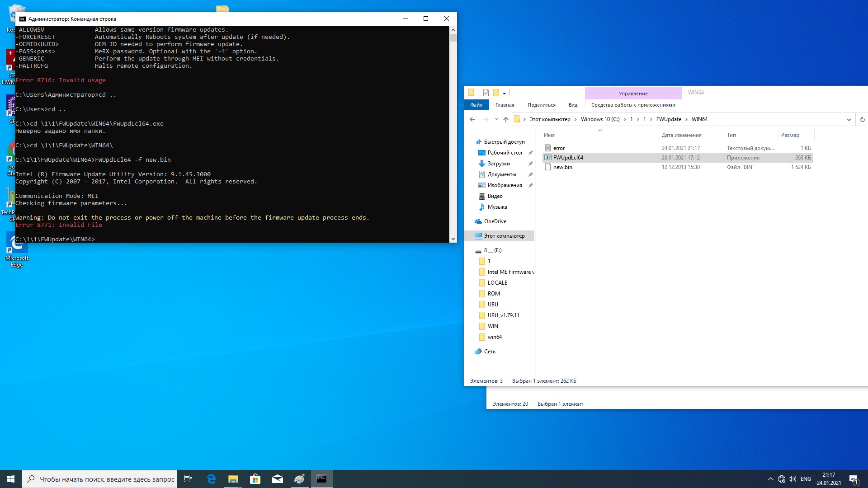This screenshot has height=488, width=868.
Task: Open the Customize Quick Access Toolbar dropdown
Action: coord(504,93)
